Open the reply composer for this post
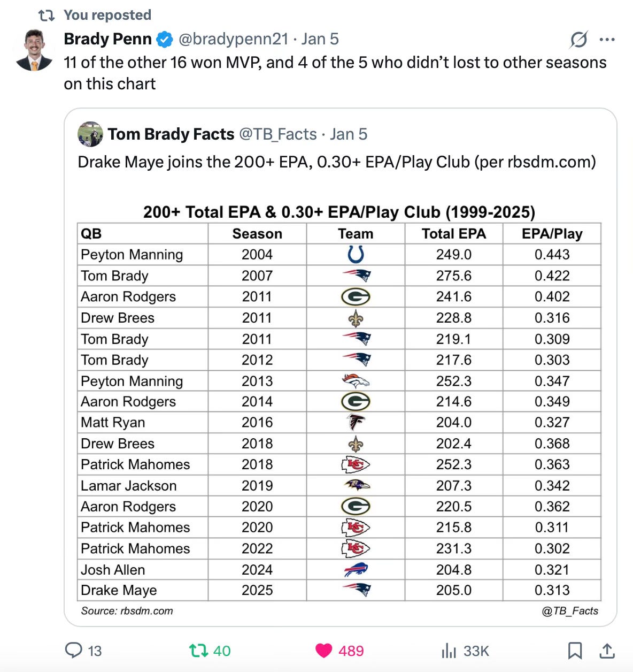The width and height of the screenshot is (633, 672). (73, 651)
